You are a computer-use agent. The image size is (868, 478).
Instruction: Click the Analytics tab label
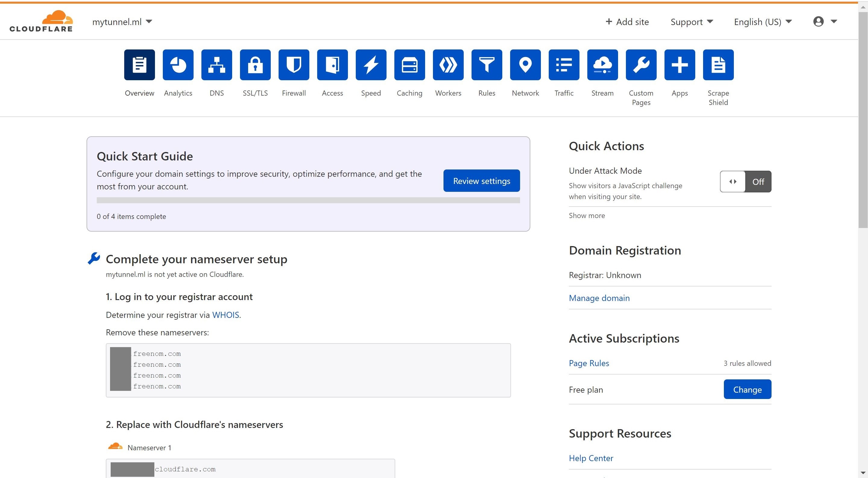click(178, 93)
